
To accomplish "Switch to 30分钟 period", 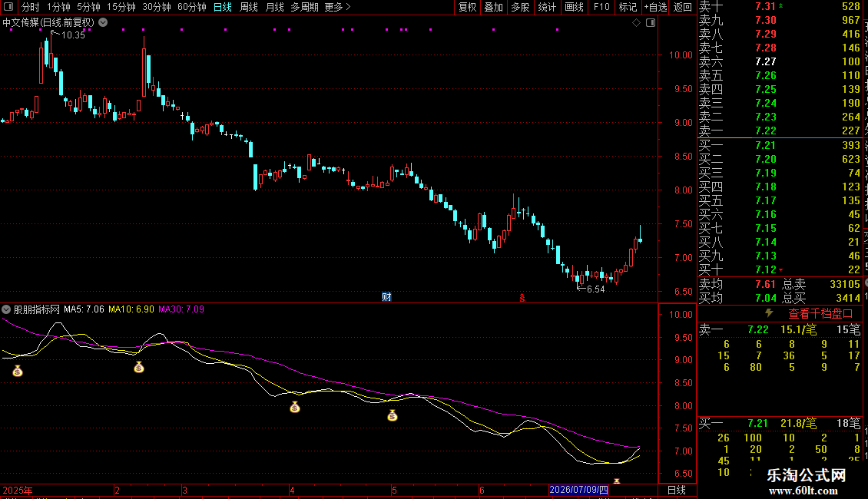I will (157, 7).
